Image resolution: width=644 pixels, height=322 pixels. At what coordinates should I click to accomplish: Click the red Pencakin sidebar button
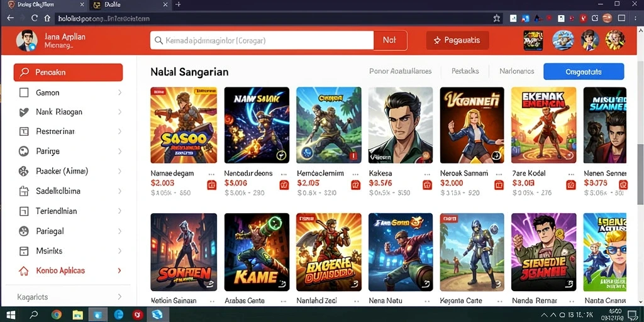click(x=68, y=72)
